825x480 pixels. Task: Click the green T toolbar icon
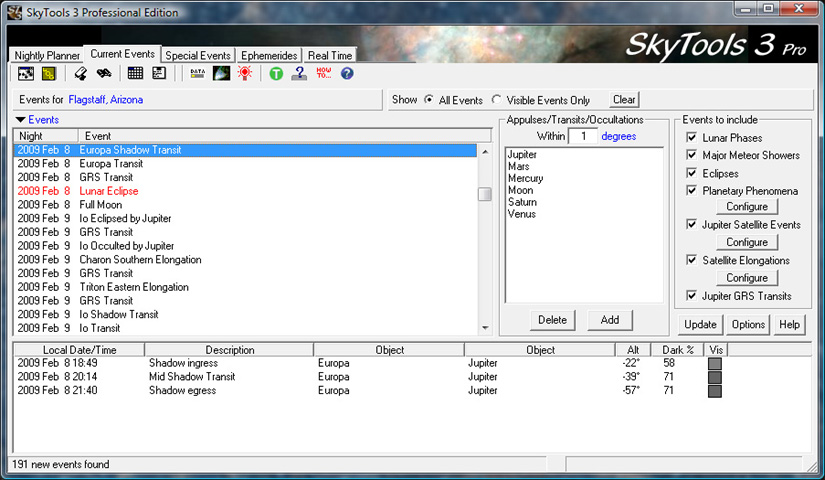276,74
